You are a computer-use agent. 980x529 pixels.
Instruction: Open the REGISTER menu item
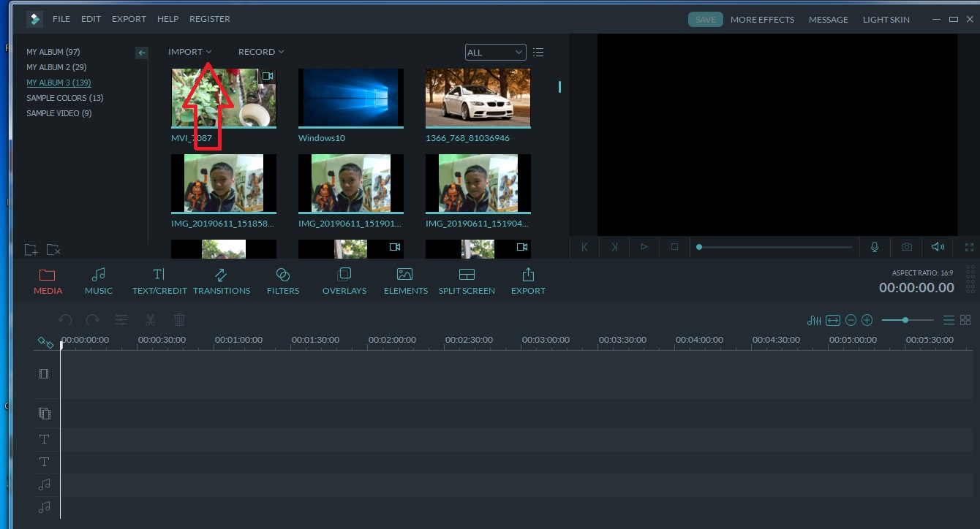pyautogui.click(x=209, y=19)
